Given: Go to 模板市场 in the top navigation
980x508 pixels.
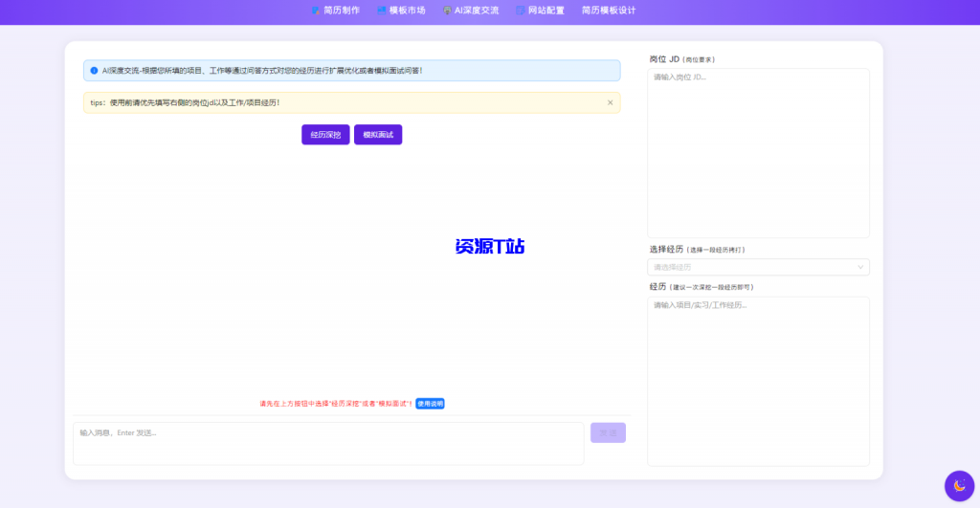Looking at the screenshot, I should pyautogui.click(x=401, y=10).
